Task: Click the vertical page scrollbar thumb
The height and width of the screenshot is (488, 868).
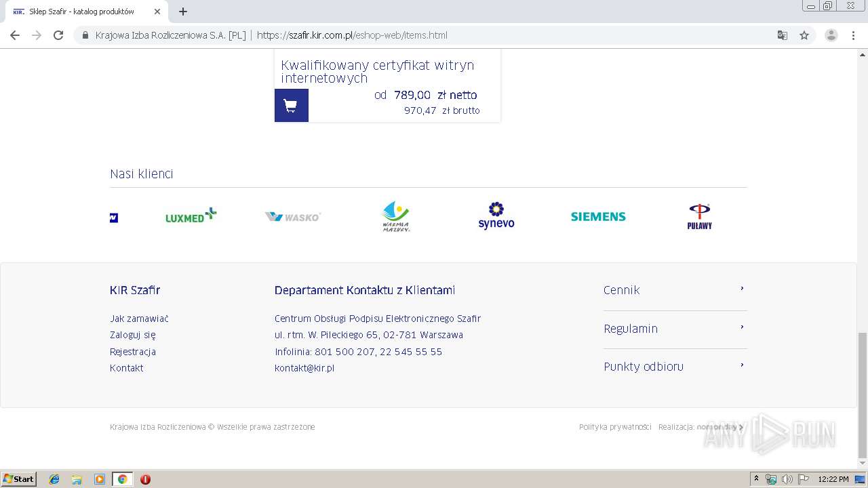Action: [x=862, y=395]
